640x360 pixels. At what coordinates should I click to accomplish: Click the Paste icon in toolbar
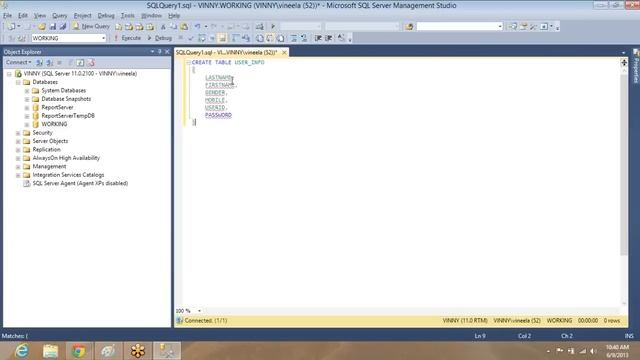click(x=184, y=27)
